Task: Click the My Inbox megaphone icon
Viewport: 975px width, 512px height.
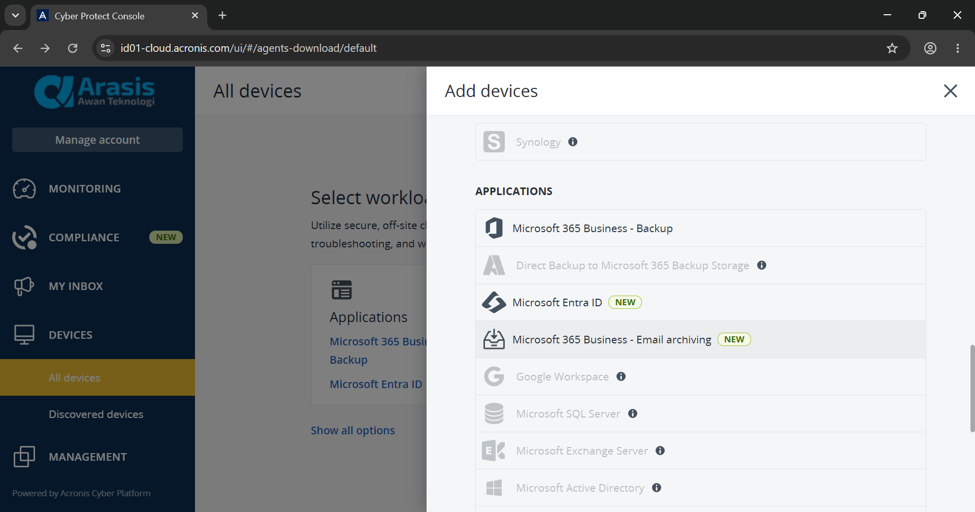Action: [x=24, y=286]
